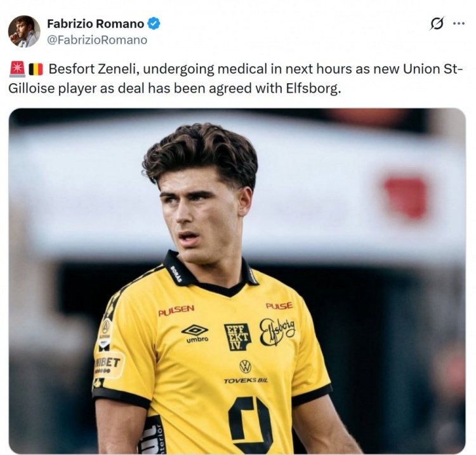Click the EFFEKTIV sponsor badge
The width and height of the screenshot is (476, 455).
pyautogui.click(x=237, y=336)
